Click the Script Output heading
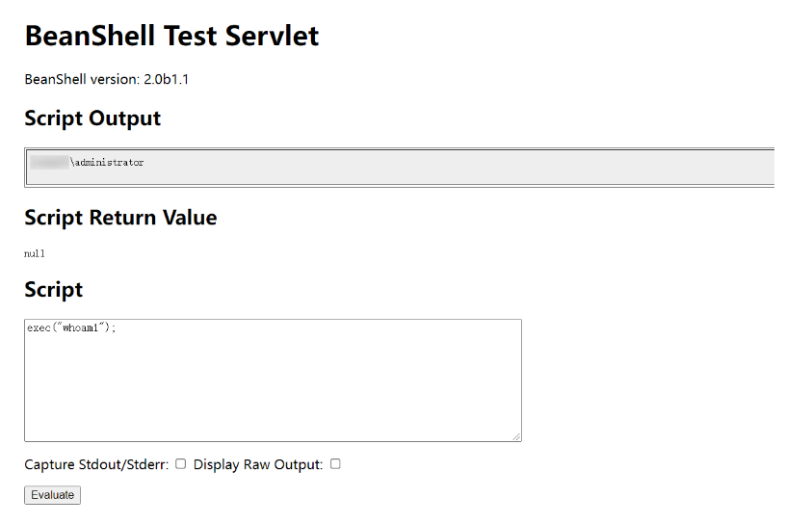812x524 pixels. [92, 118]
